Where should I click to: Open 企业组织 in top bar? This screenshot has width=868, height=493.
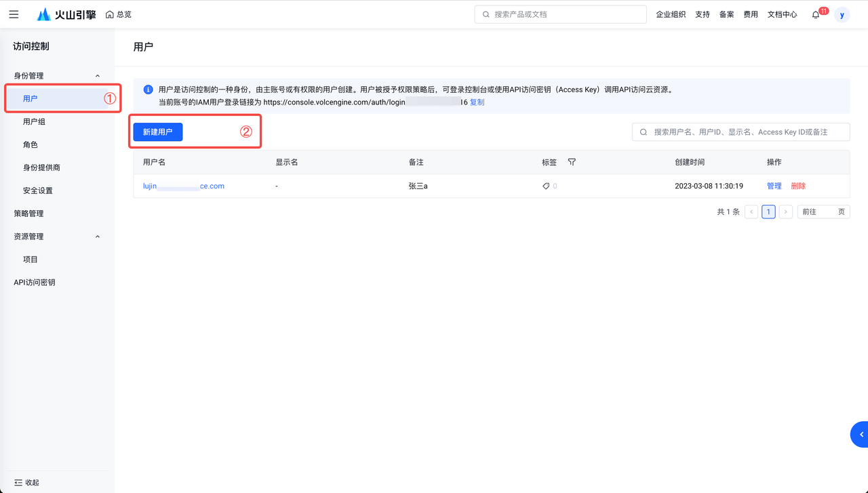(671, 14)
